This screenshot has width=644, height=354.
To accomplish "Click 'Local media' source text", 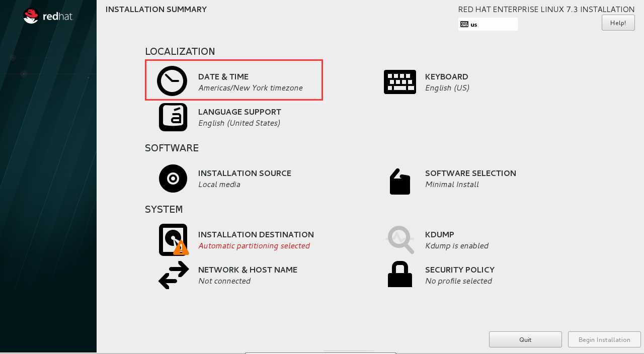I will click(x=219, y=185).
